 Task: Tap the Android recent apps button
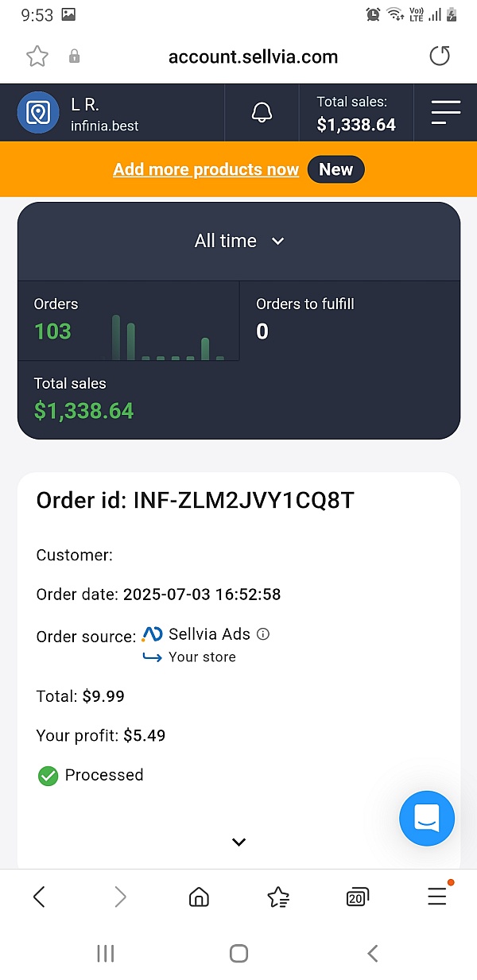(x=106, y=954)
